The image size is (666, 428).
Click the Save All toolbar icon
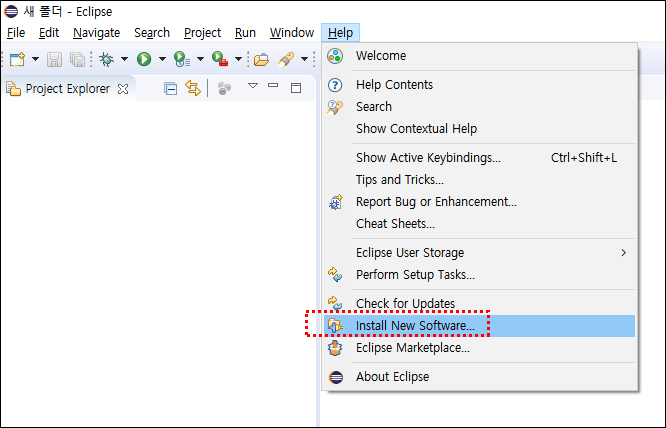coord(77,59)
